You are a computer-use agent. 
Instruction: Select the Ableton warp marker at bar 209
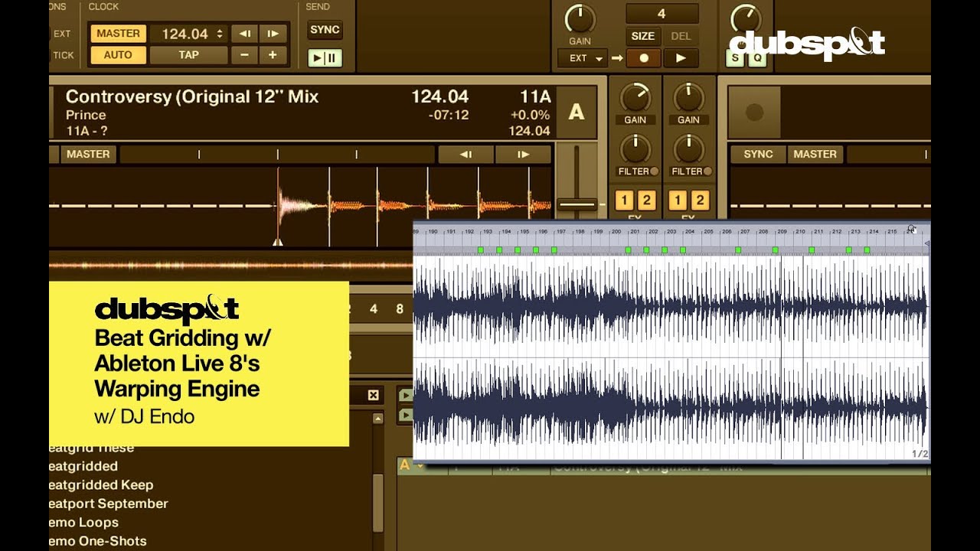[775, 250]
